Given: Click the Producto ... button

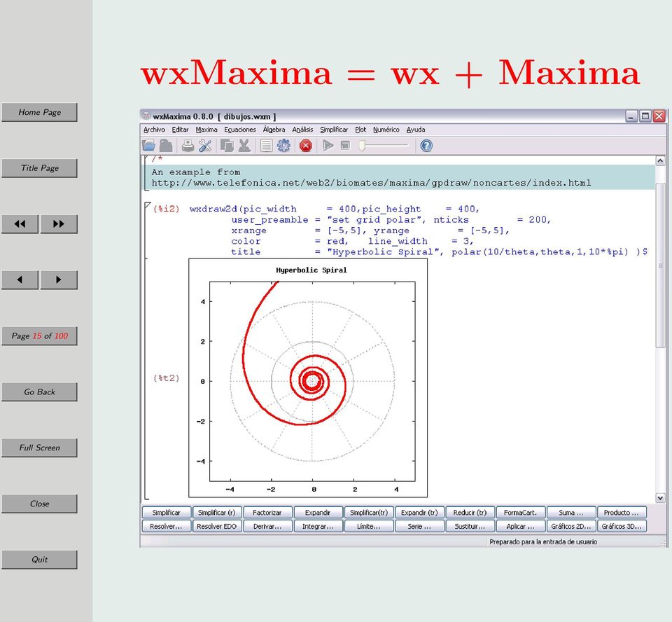Looking at the screenshot, I should point(622,513).
